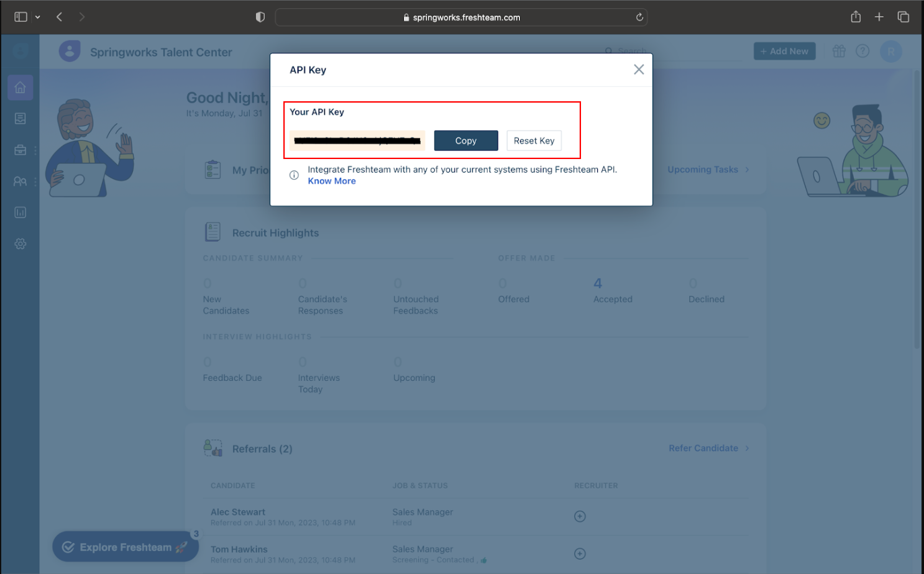Image resolution: width=924 pixels, height=574 pixels.
Task: Close the API Key dialog
Action: pos(639,70)
